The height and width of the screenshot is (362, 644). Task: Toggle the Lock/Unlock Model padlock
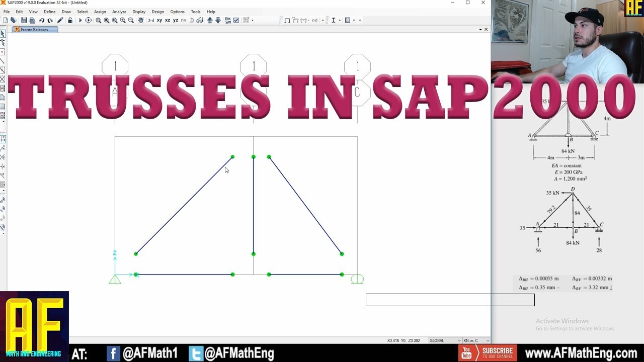tap(70, 20)
